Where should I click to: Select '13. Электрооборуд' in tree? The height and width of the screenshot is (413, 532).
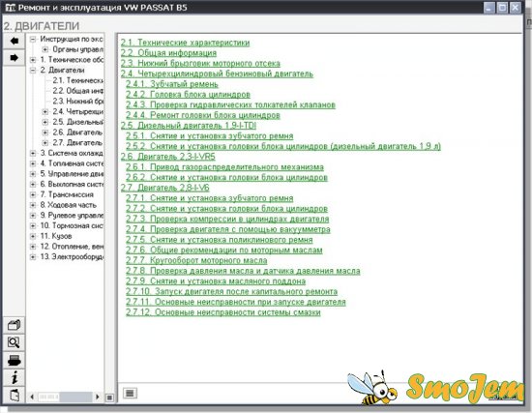72,257
